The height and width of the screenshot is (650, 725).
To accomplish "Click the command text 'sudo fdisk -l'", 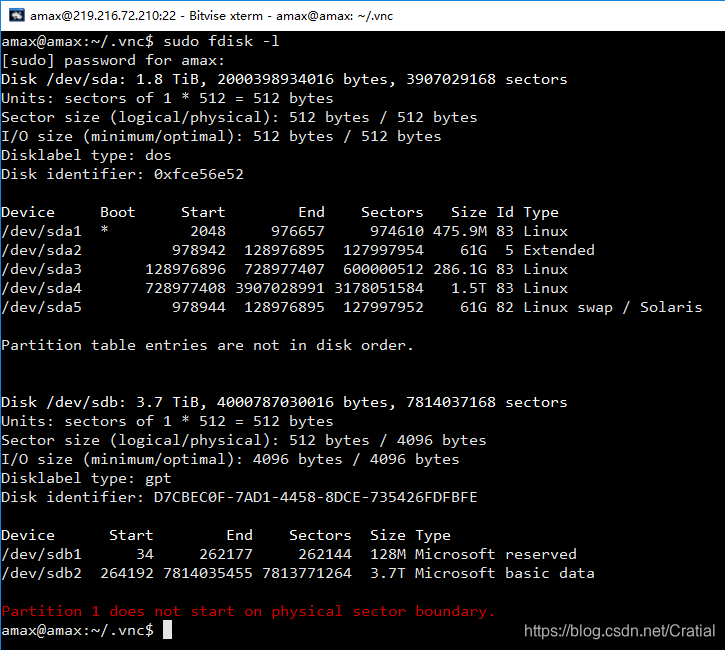I will [221, 42].
